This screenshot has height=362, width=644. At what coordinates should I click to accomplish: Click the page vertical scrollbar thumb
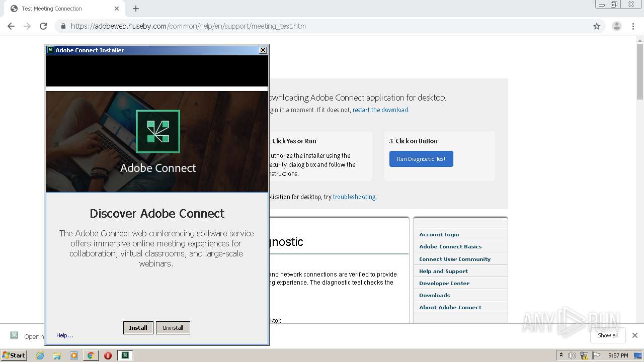click(x=640, y=72)
